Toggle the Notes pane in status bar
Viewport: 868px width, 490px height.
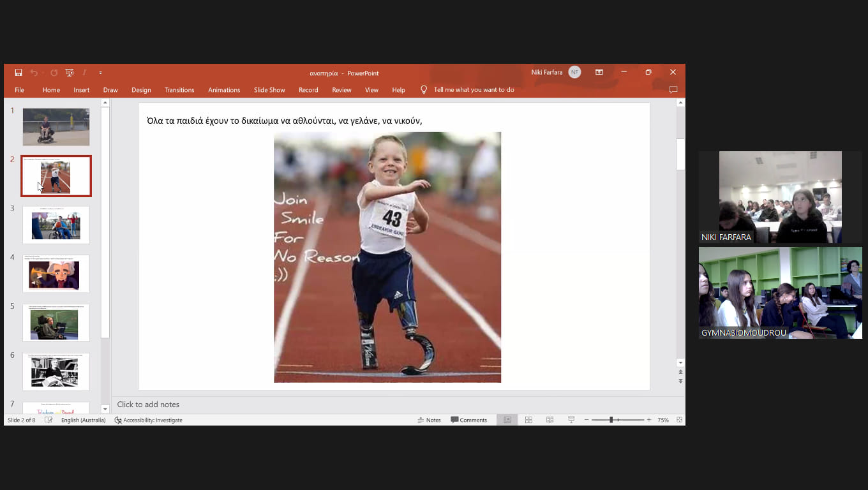(429, 420)
